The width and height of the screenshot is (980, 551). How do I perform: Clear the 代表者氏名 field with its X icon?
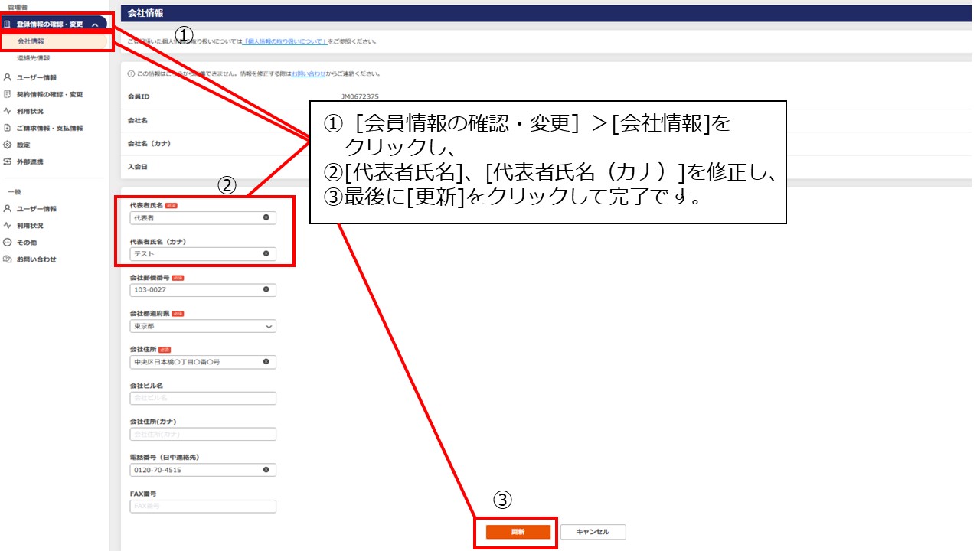tap(266, 217)
